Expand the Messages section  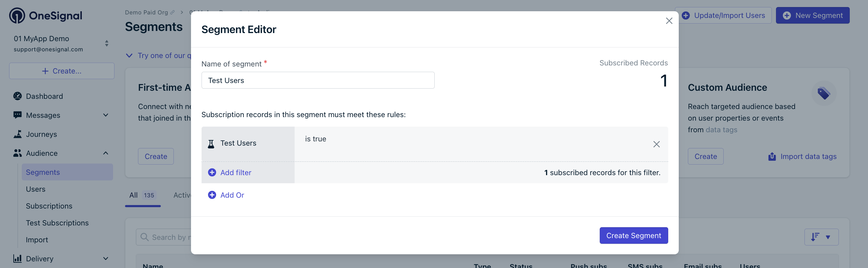(x=105, y=115)
